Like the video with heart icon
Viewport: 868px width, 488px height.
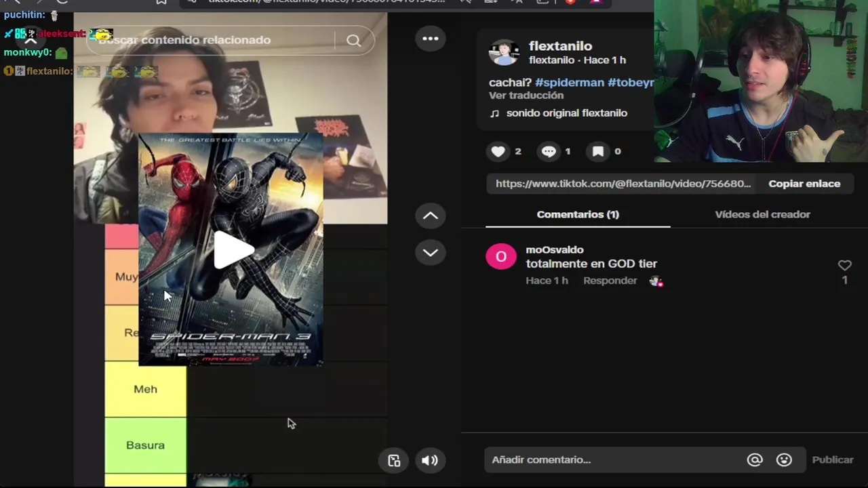[498, 151]
